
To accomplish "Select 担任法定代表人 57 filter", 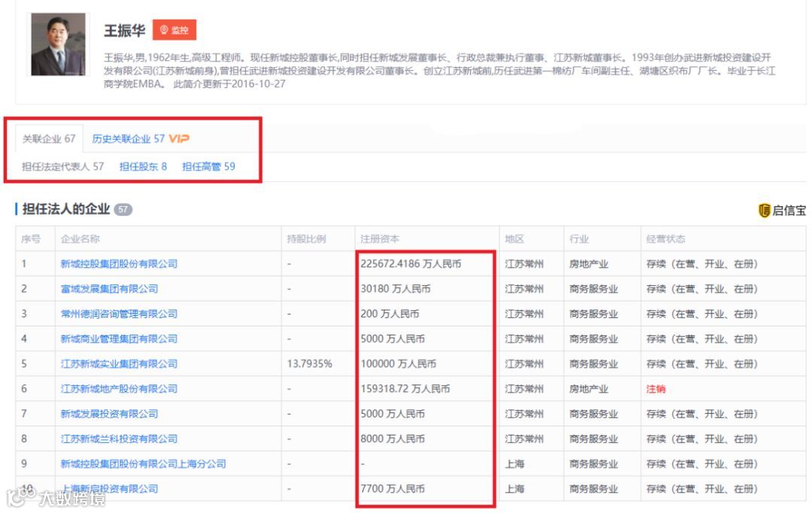I will pyautogui.click(x=62, y=166).
